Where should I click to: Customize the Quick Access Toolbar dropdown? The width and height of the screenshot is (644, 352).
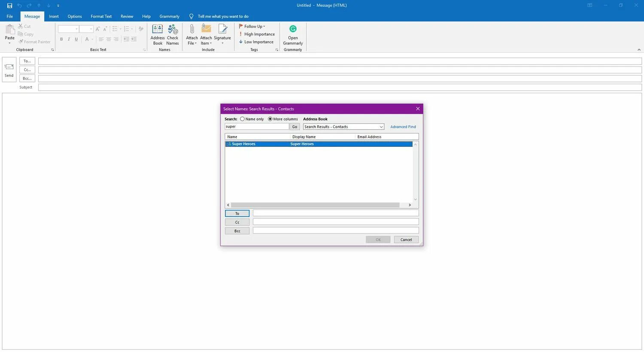click(58, 6)
